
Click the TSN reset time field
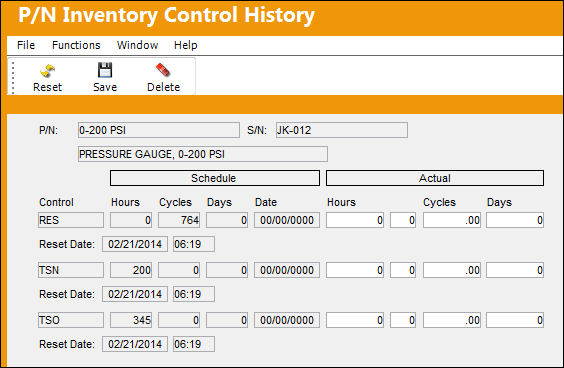click(194, 294)
